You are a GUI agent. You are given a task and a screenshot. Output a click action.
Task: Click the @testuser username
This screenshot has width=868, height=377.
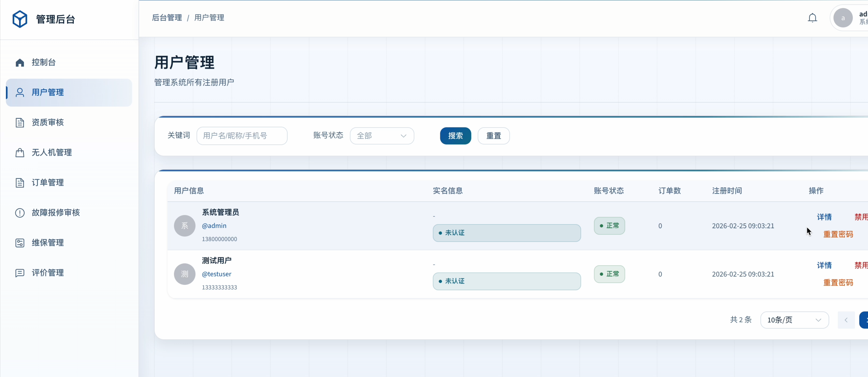point(217,274)
